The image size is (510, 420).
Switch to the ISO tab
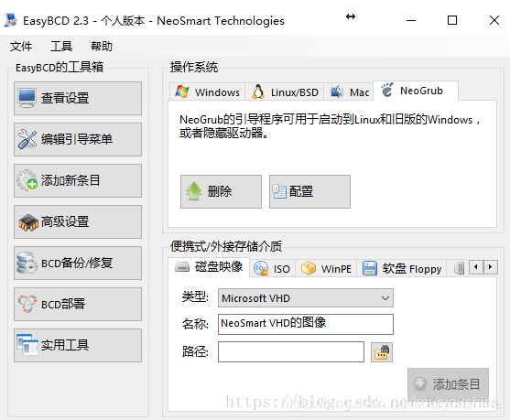point(273,268)
